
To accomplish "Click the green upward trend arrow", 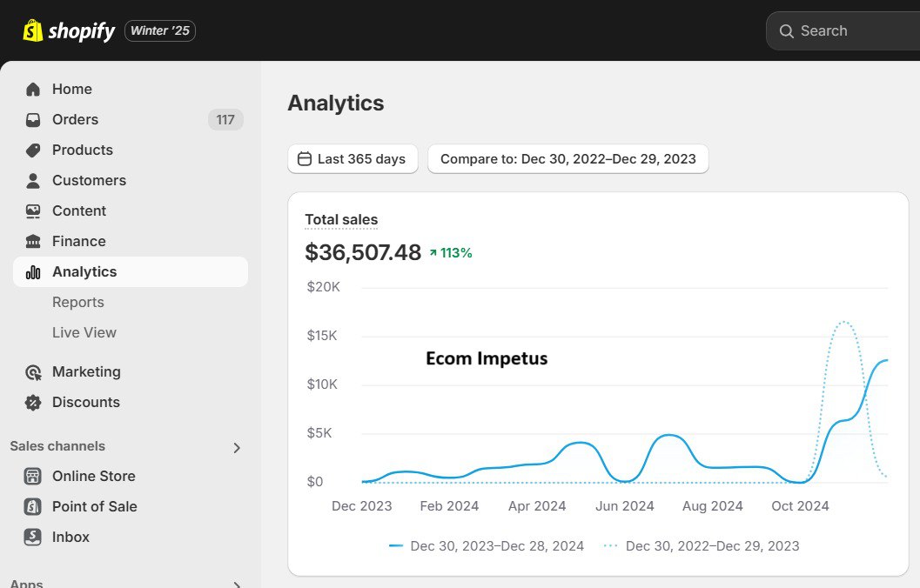I will point(433,252).
